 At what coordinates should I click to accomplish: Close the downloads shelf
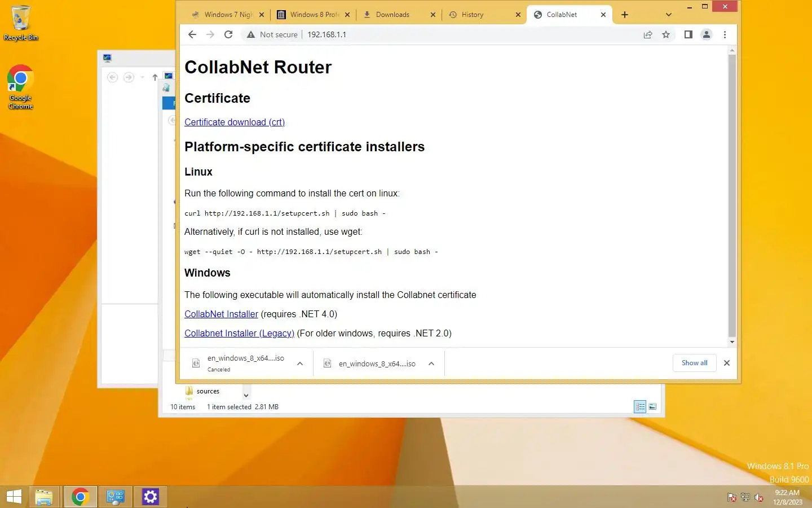click(x=727, y=363)
